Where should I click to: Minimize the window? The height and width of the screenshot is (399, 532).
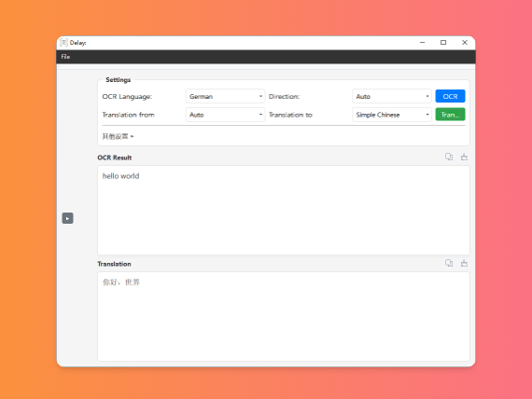coord(423,42)
